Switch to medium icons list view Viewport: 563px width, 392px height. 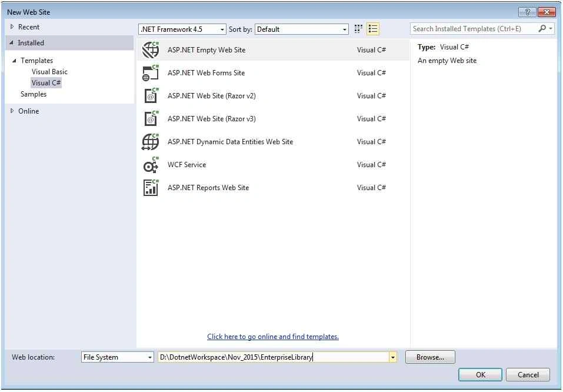point(373,29)
